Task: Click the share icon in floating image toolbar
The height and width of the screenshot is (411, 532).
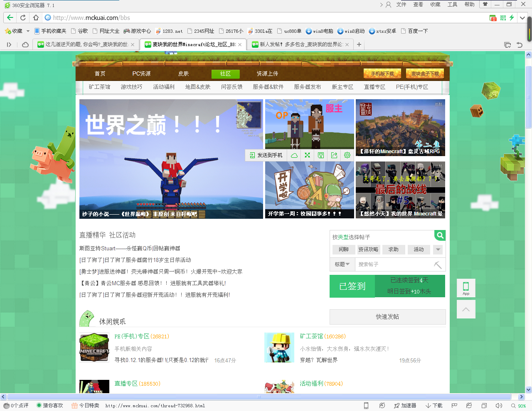Action: (x=334, y=155)
